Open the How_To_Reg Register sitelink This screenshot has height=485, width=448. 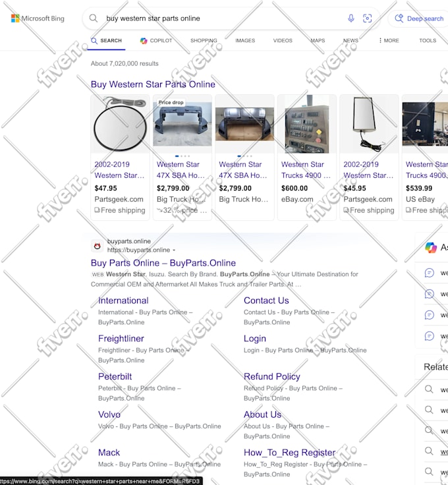[289, 453]
